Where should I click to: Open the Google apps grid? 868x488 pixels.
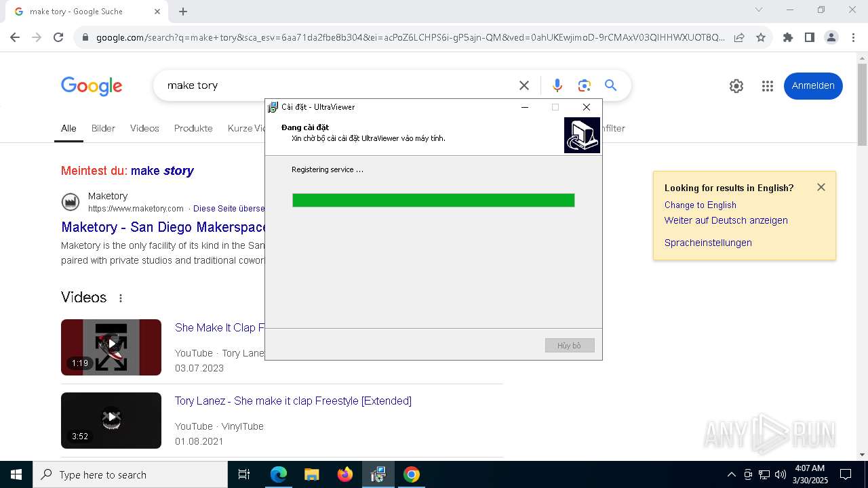[x=768, y=86]
